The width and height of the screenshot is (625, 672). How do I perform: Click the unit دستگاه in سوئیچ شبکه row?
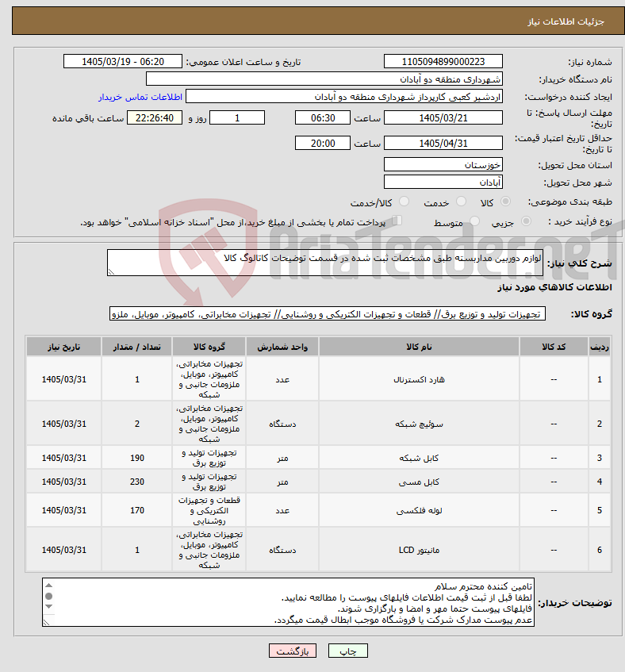pyautogui.click(x=282, y=424)
